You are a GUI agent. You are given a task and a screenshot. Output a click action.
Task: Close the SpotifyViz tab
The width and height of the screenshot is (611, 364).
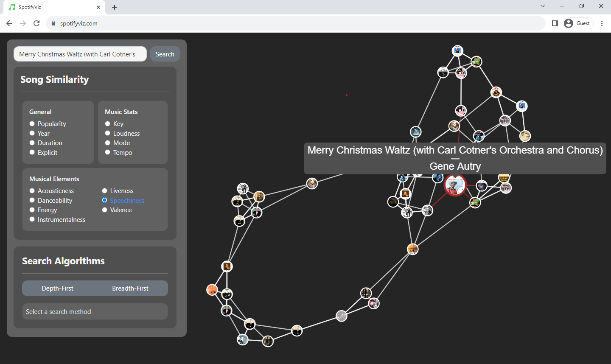pyautogui.click(x=98, y=7)
